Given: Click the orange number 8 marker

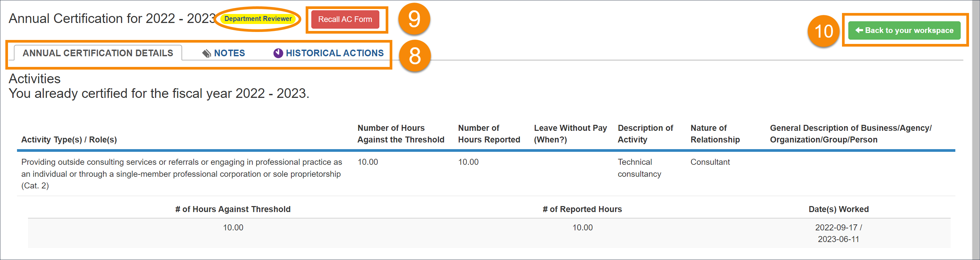Looking at the screenshot, I should pos(414,56).
